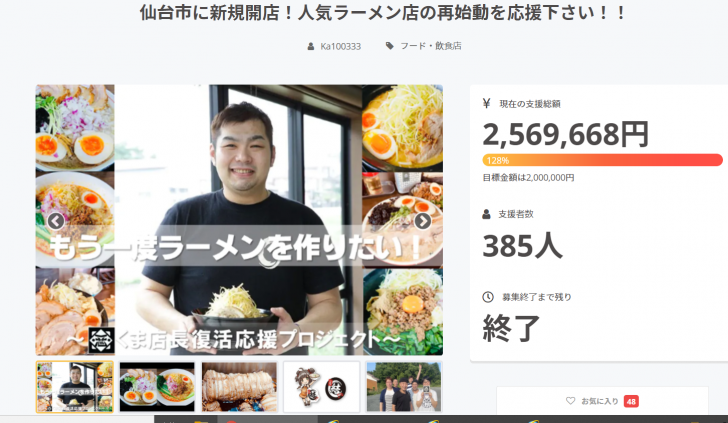
Task: Click the heart icon beside お気に入り
Action: tap(570, 401)
